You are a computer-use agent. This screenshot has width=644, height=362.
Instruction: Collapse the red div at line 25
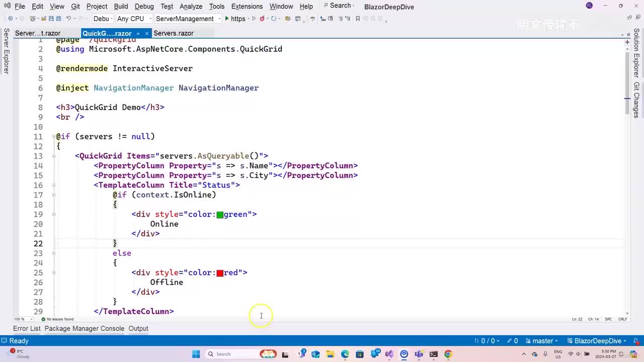click(53, 273)
